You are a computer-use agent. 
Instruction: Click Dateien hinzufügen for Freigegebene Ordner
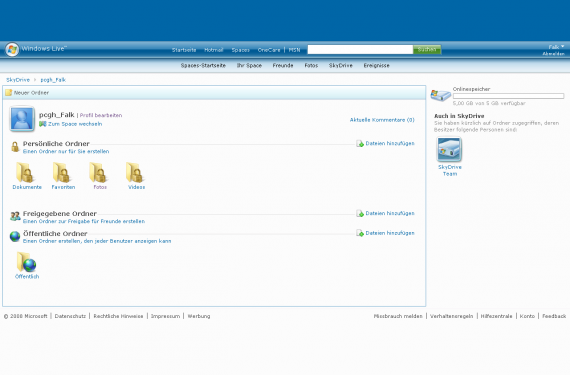pyautogui.click(x=390, y=213)
